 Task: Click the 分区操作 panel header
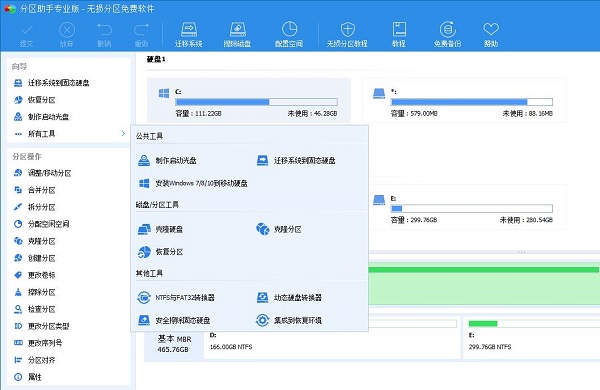[27, 157]
